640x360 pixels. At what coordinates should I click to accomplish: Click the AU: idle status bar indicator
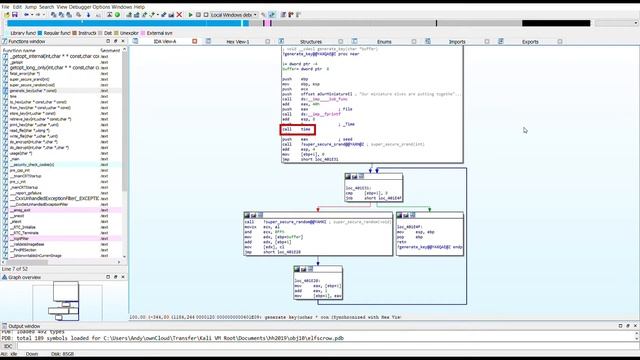point(9,354)
